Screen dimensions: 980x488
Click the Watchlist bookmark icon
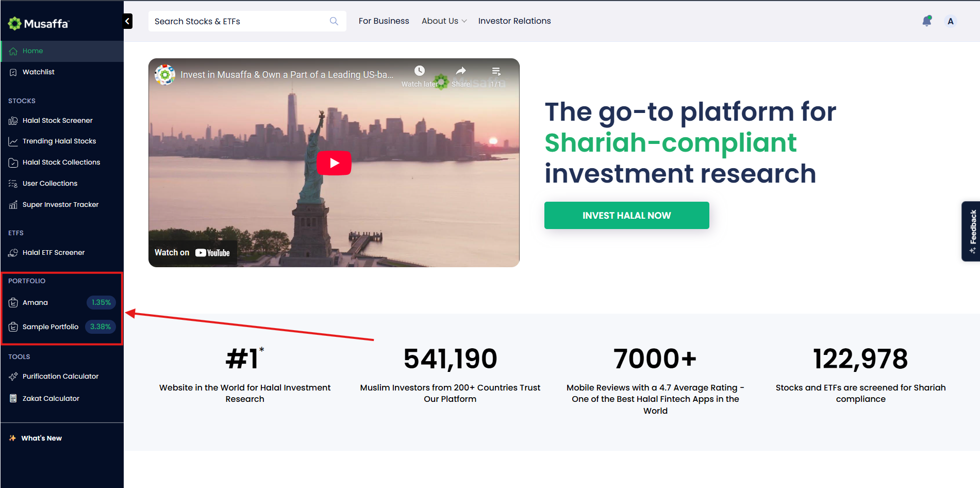point(13,72)
